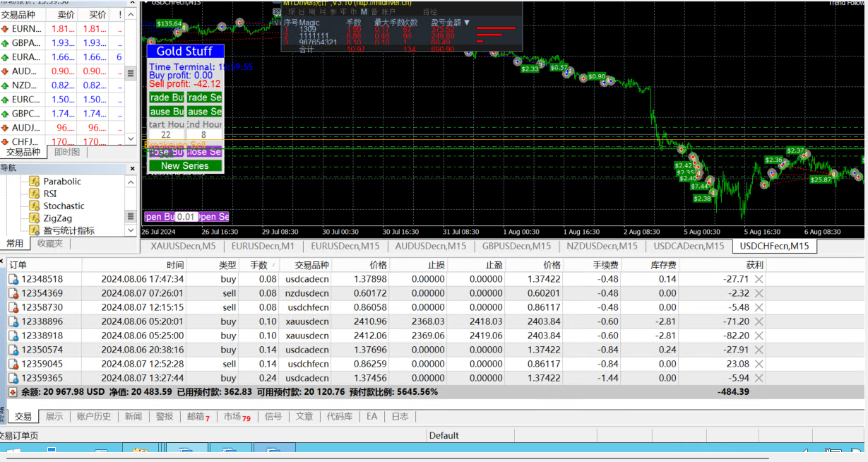Toggle Pause Buy in Gold Stuff panel
Screen dimensions: 868x462
(167, 112)
